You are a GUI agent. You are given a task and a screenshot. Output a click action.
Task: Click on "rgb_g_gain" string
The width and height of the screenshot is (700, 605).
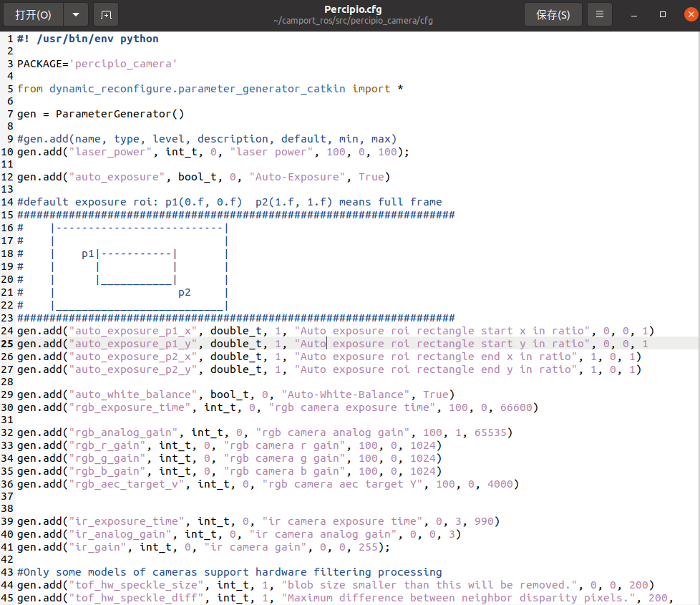107,458
